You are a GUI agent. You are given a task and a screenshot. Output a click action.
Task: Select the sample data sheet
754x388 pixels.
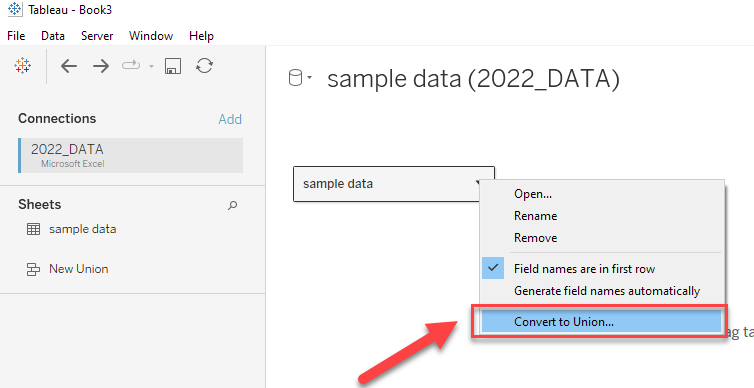[83, 229]
